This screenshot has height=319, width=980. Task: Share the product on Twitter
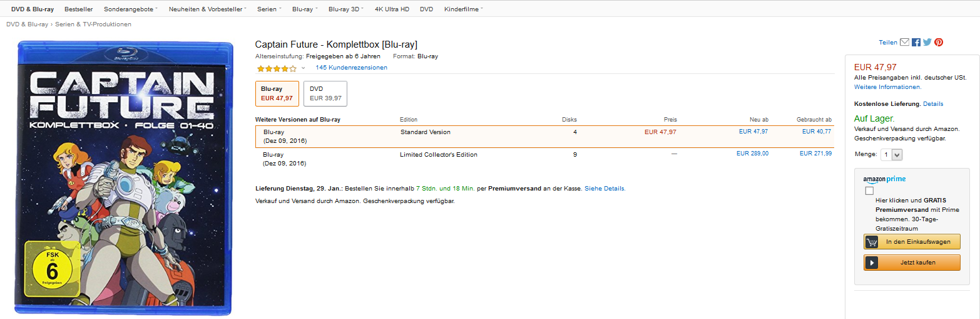(x=927, y=42)
